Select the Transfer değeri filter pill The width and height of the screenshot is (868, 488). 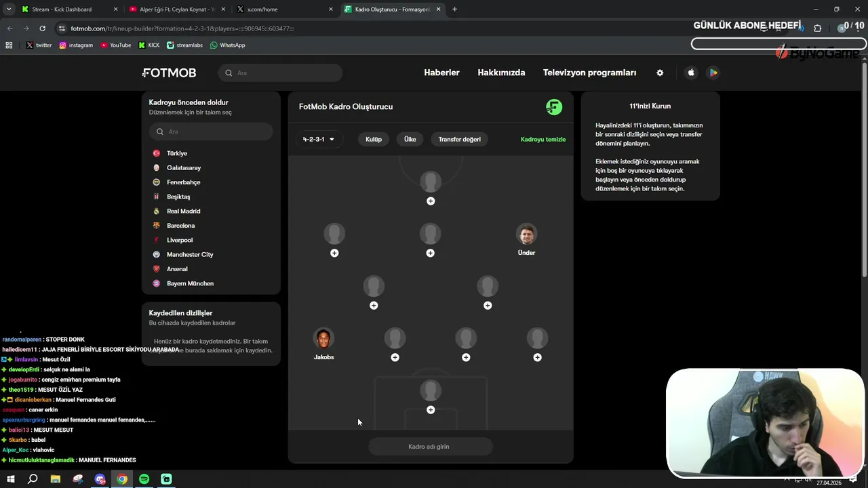point(460,140)
